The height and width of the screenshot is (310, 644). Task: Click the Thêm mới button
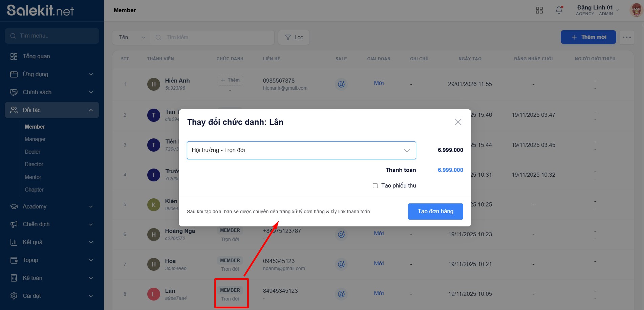pos(588,37)
